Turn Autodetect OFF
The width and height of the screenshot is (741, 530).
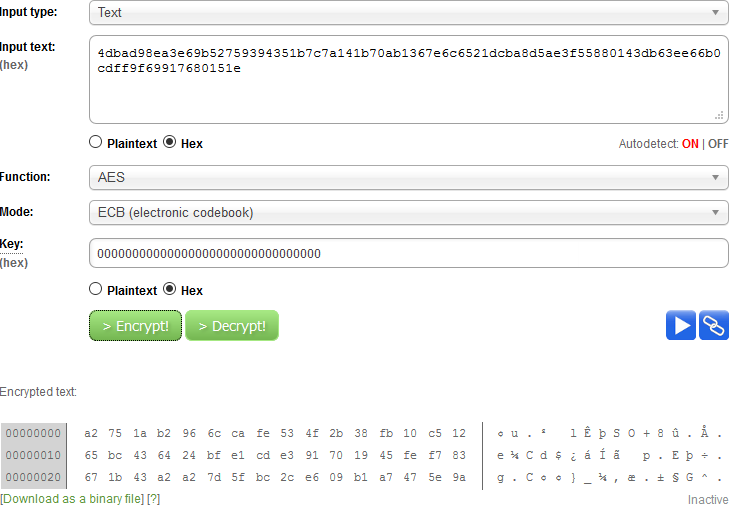pos(718,144)
